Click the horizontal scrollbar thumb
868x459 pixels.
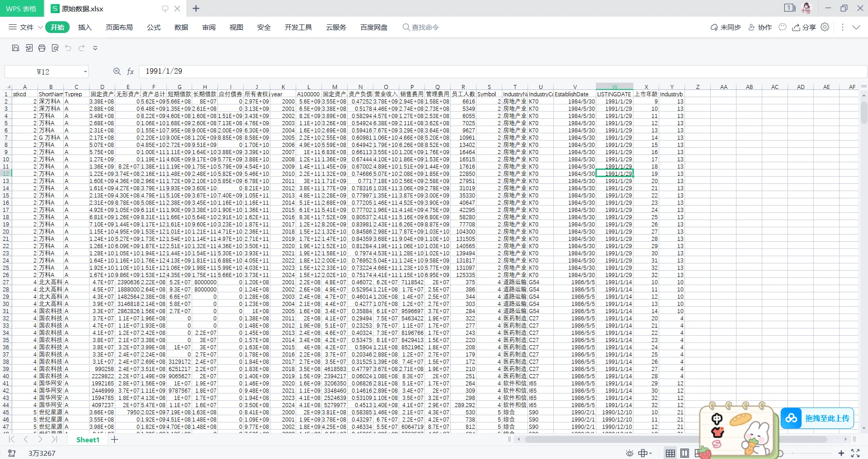pos(675,439)
